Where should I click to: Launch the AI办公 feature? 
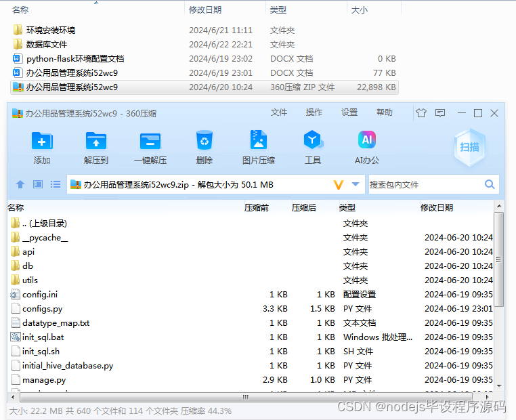(x=367, y=140)
